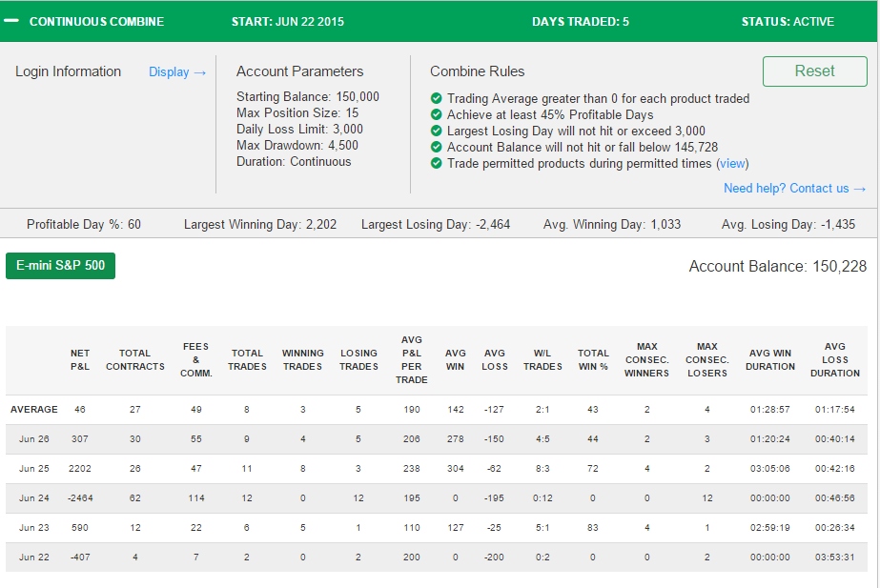Click Jun 25 W/L trades value 8:3

(x=542, y=469)
